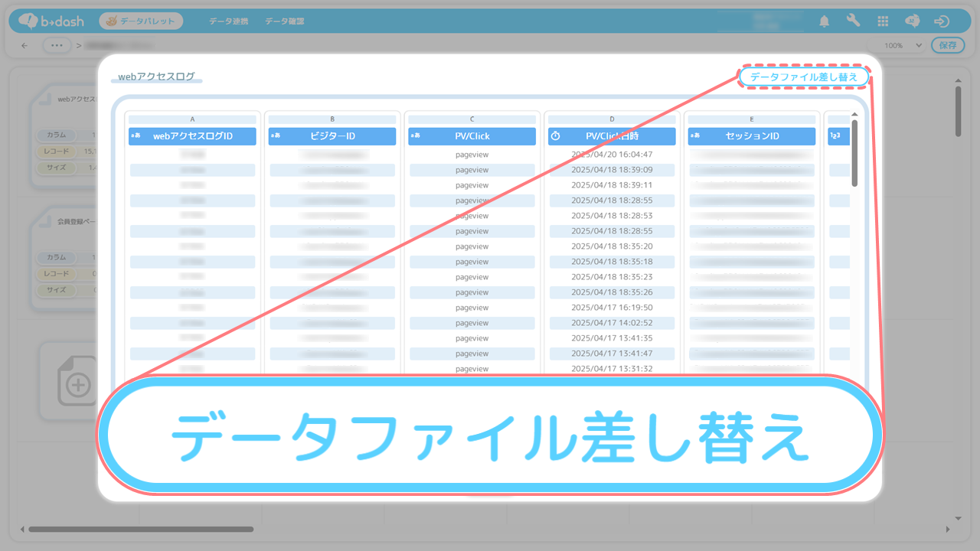Open the wrench settings icon
Image resolution: width=980 pixels, height=551 pixels.
854,21
